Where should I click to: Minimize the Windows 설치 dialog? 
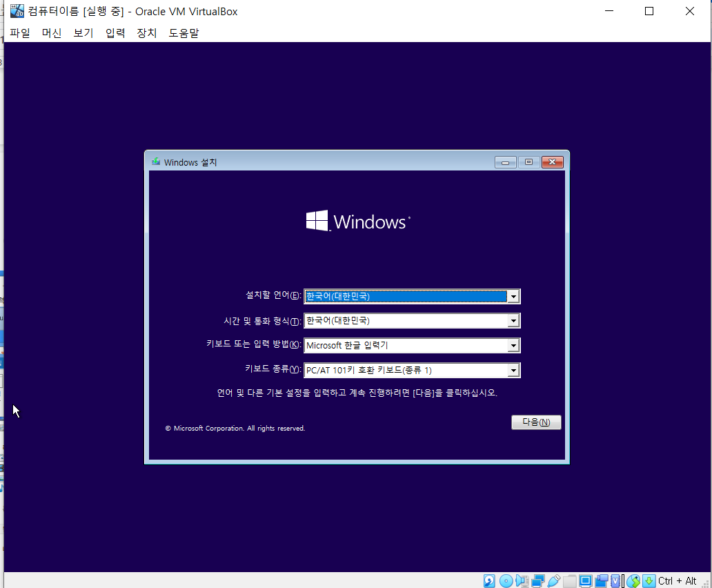pyautogui.click(x=505, y=162)
